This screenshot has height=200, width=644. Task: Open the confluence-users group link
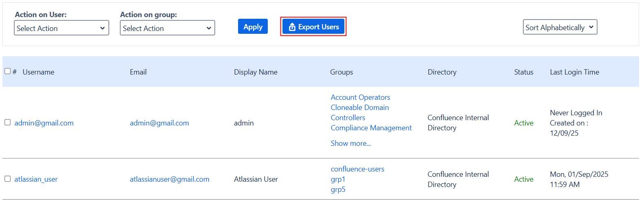(x=357, y=169)
